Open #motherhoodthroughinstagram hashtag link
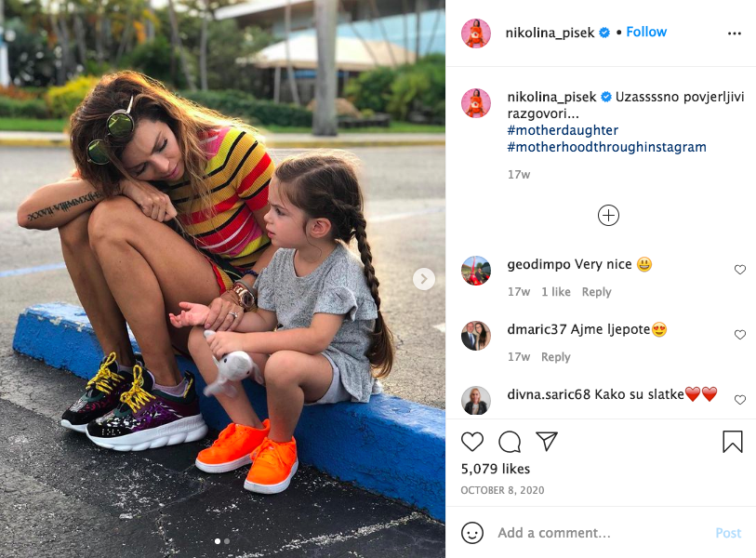Image resolution: width=756 pixels, height=558 pixels. point(606,147)
